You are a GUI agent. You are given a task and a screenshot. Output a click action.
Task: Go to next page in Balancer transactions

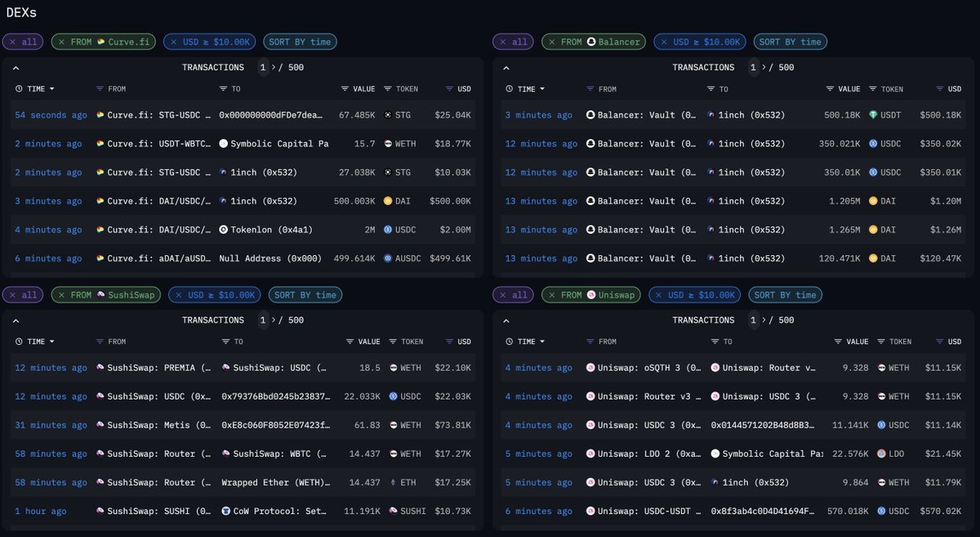[x=764, y=68]
